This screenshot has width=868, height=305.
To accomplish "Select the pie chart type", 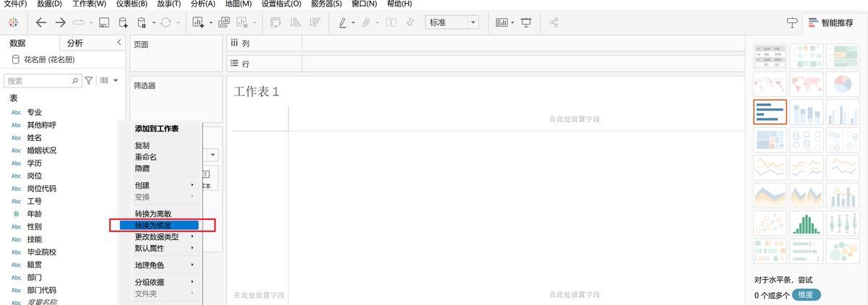I will coord(842,85).
